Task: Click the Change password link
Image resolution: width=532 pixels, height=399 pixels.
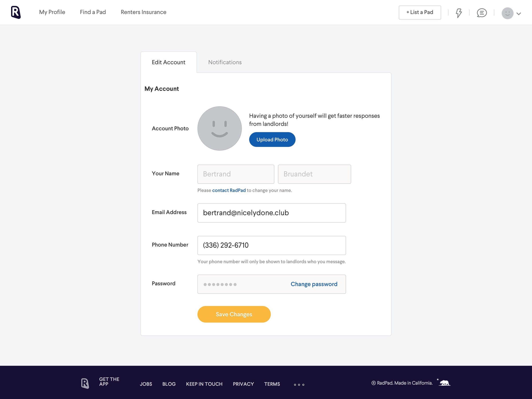Action: (314, 284)
